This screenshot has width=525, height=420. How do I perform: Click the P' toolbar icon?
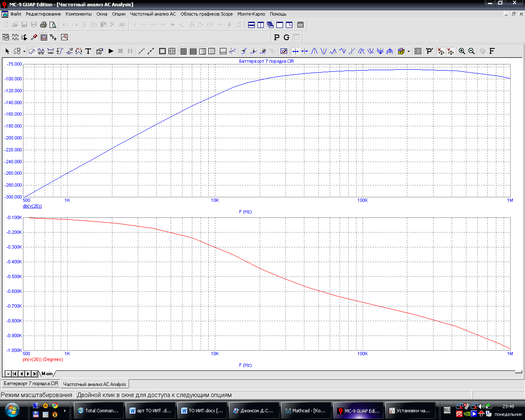(429, 51)
